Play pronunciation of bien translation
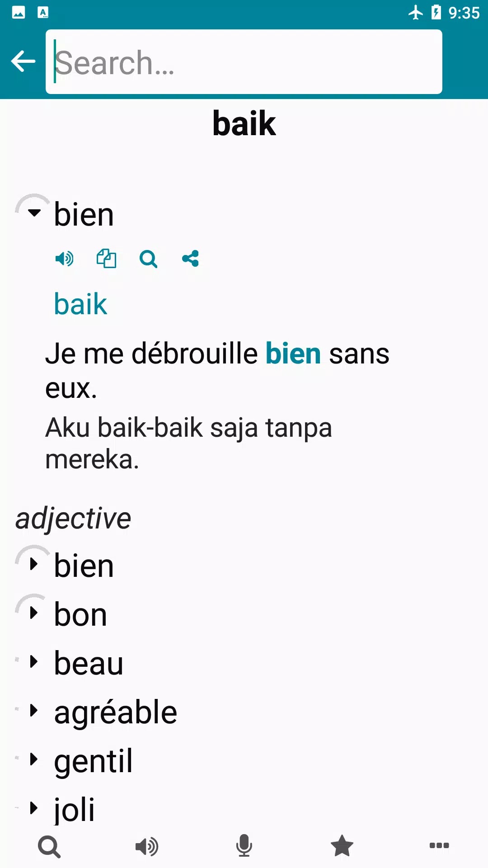 pos(64,259)
